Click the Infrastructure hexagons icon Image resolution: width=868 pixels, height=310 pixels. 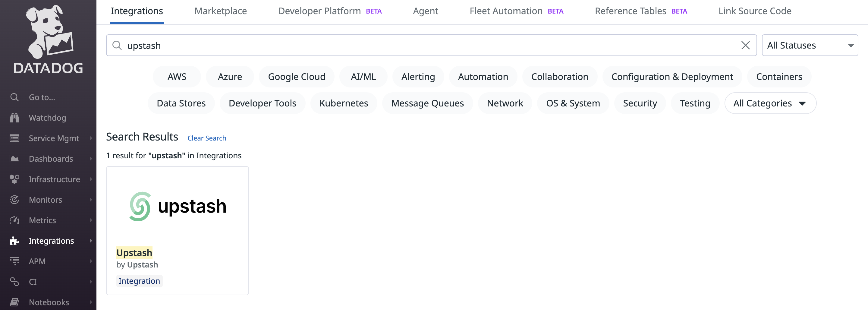pos(14,179)
